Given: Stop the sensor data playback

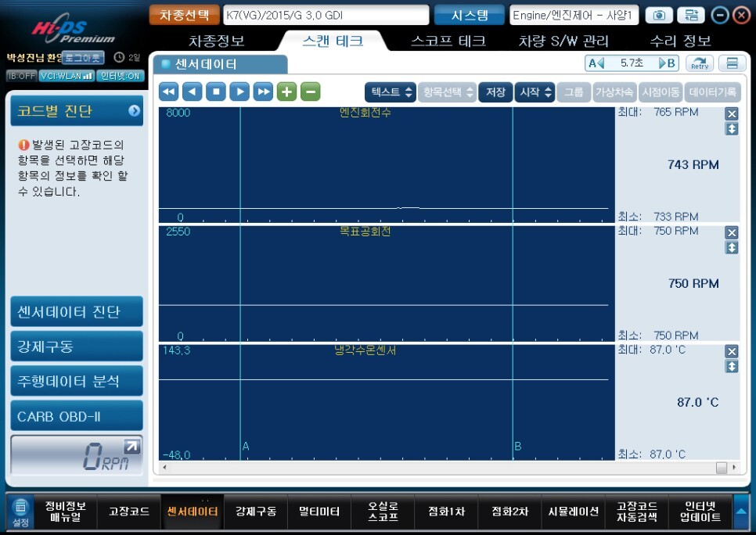Looking at the screenshot, I should tap(216, 92).
